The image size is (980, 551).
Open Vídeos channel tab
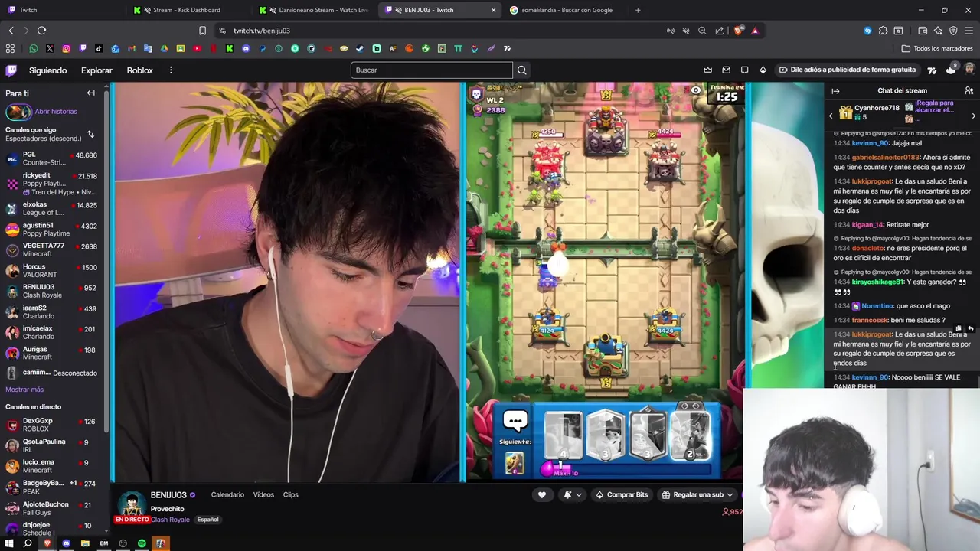[263, 494]
